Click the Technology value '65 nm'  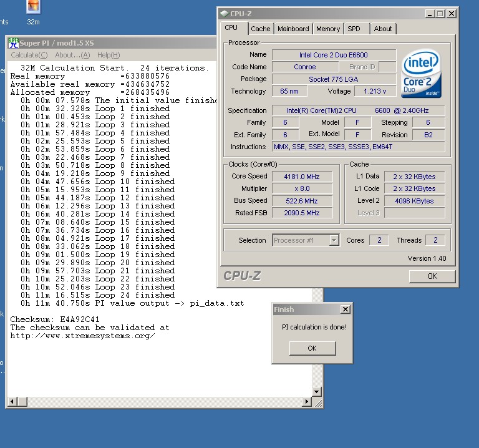(289, 91)
